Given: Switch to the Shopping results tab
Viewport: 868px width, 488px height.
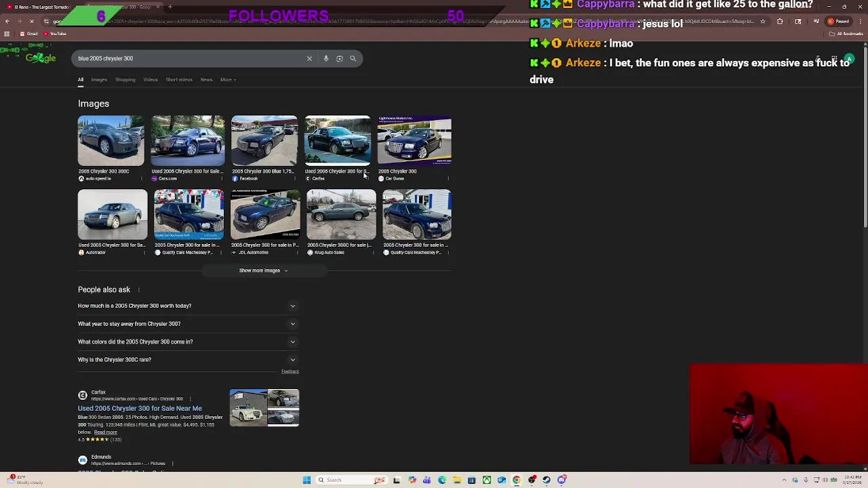Looking at the screenshot, I should [125, 79].
